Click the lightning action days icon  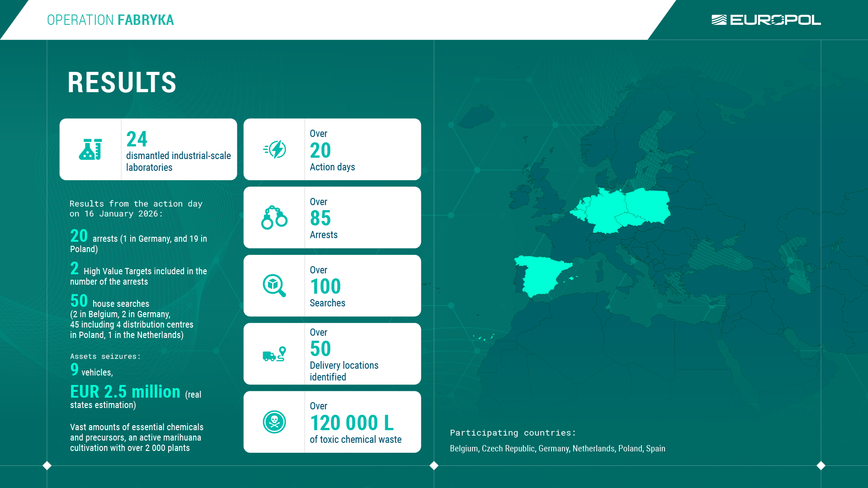click(274, 149)
